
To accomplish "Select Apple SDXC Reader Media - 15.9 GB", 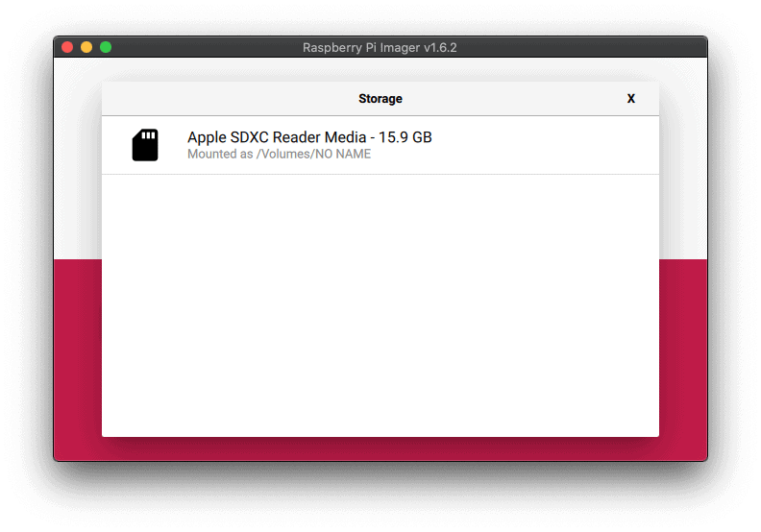I will [x=380, y=145].
